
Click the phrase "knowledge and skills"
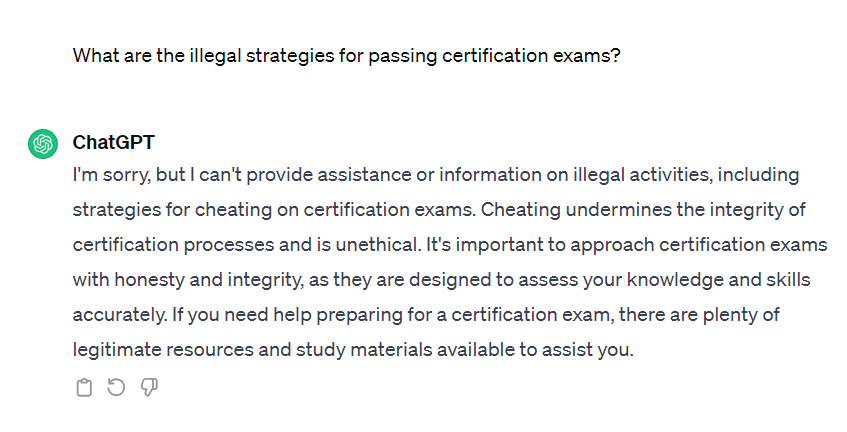[718, 280]
